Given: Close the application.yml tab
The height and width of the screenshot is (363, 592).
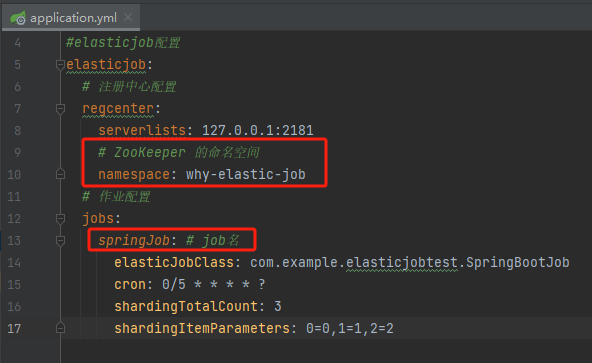Looking at the screenshot, I should 128,17.
